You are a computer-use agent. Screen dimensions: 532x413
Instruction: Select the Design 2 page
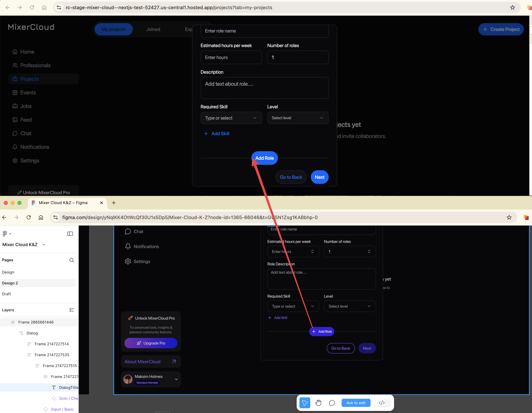pyautogui.click(x=10, y=283)
